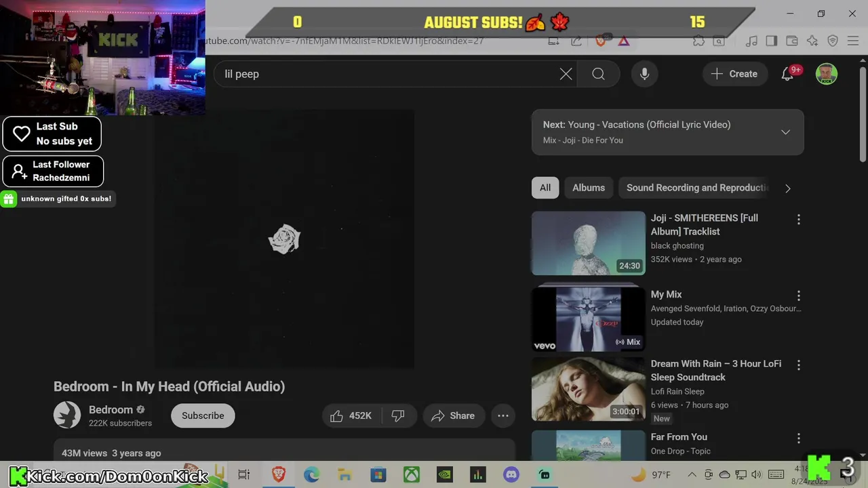Share the video

(x=453, y=415)
